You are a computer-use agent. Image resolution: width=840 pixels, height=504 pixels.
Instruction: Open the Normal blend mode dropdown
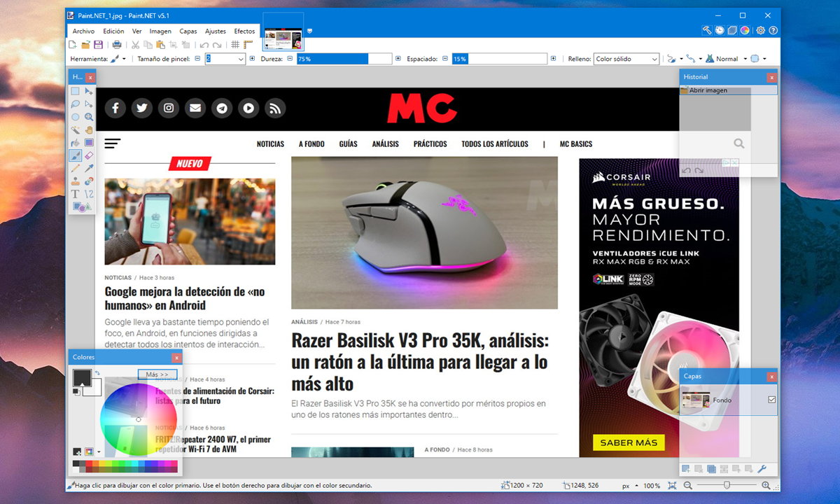click(x=745, y=59)
